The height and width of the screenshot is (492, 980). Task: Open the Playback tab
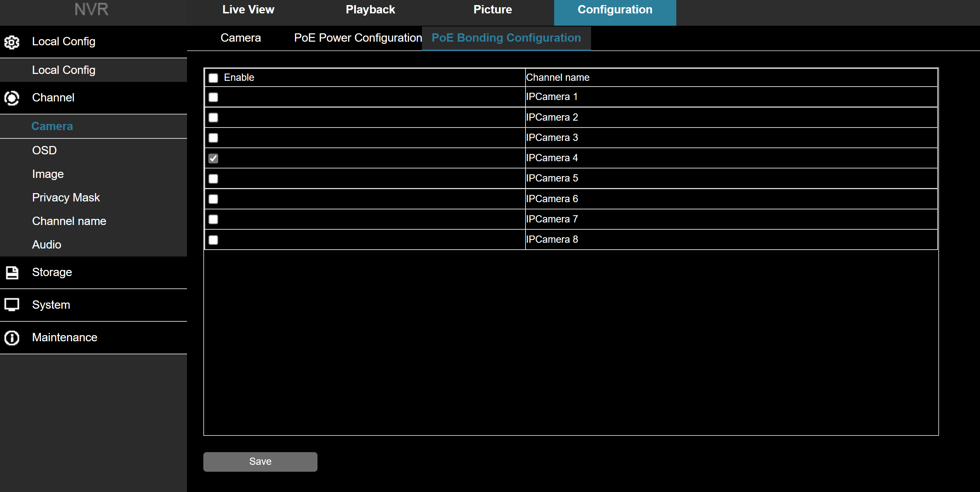pos(370,9)
